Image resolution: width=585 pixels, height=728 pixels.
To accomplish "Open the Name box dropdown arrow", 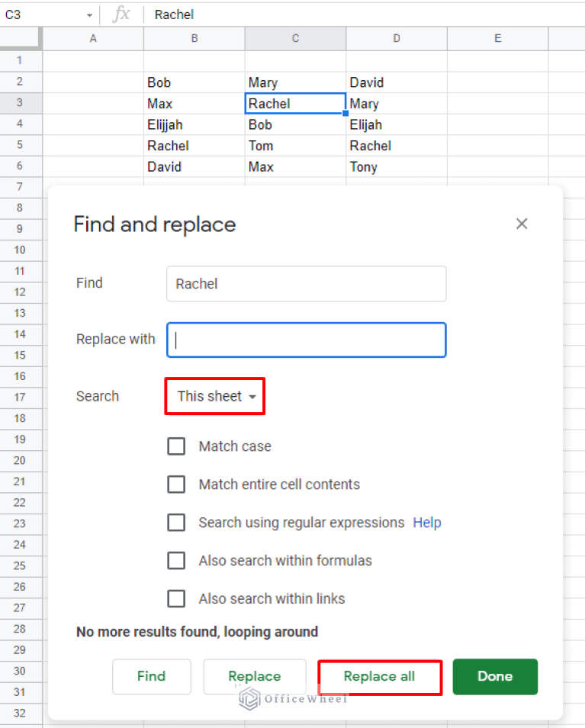I will click(x=89, y=15).
